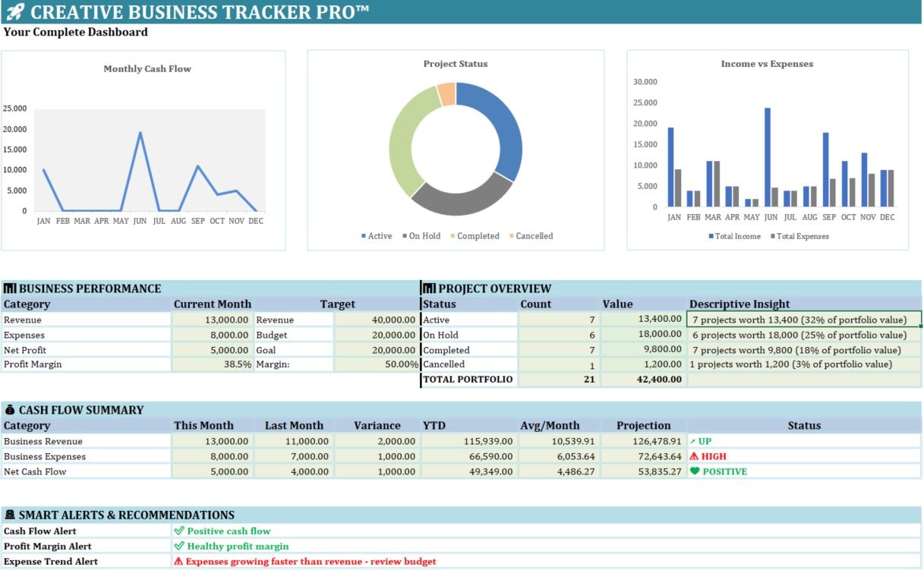Viewport: 924px width, 580px height.
Task: Click the rocket icon in the title bar
Action: (x=17, y=12)
